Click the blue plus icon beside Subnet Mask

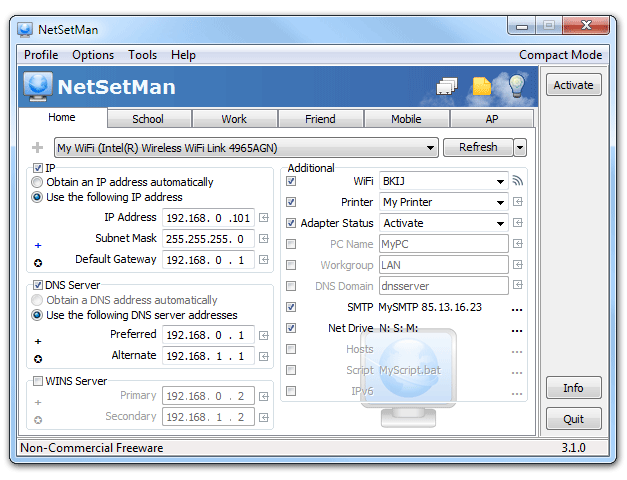[38, 244]
